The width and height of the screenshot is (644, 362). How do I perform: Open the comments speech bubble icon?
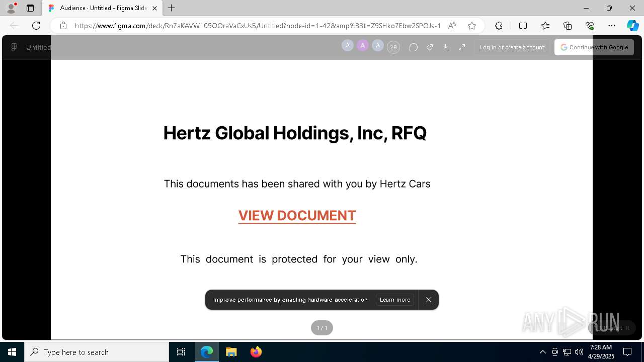414,47
